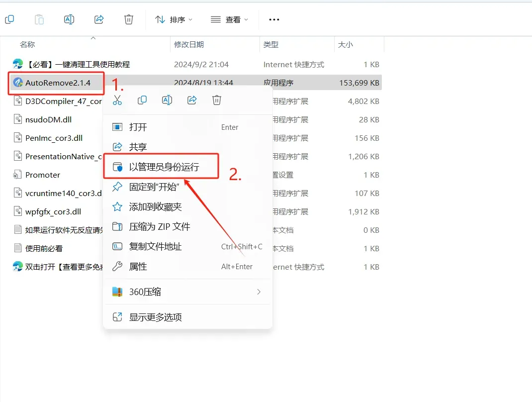Click the Copy icon in Explorer toolbar
This screenshot has height=402, width=532.
[9, 20]
